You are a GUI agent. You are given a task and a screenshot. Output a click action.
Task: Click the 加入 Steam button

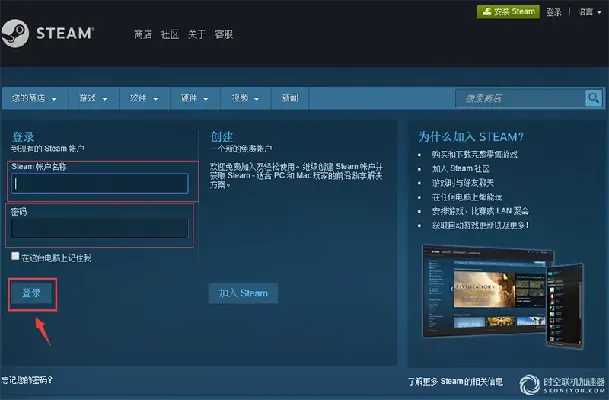pyautogui.click(x=243, y=293)
